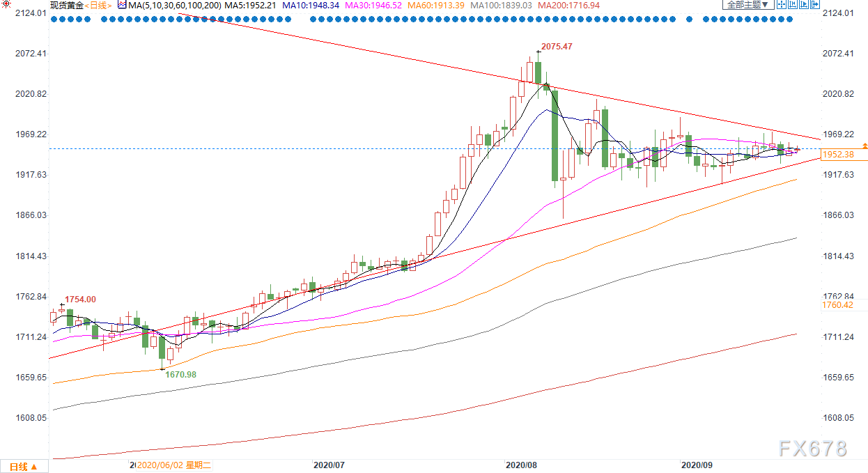The height and width of the screenshot is (473, 868).
Task: Click the 1754.00 price label
Action: (80, 300)
